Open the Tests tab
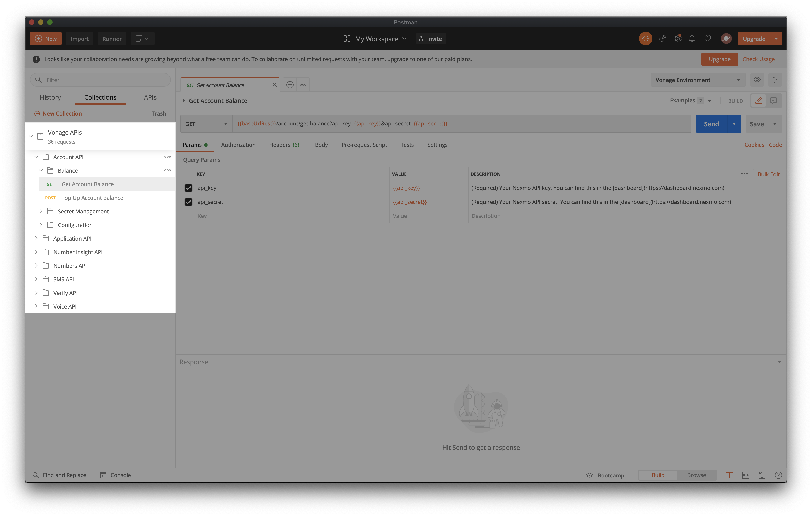Screen dimensions: 812x516 point(407,145)
